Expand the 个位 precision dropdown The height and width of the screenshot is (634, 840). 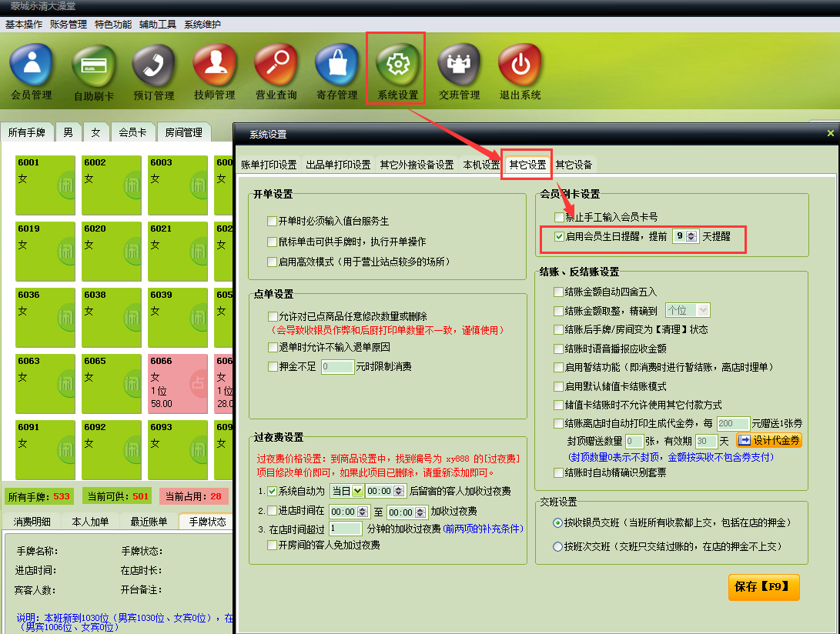pyautogui.click(x=702, y=310)
